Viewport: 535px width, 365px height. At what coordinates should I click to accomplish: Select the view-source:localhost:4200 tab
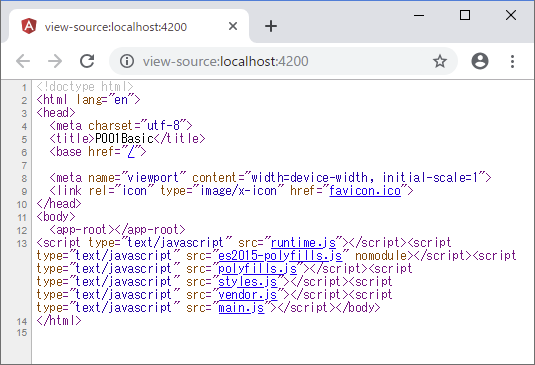tap(129, 26)
